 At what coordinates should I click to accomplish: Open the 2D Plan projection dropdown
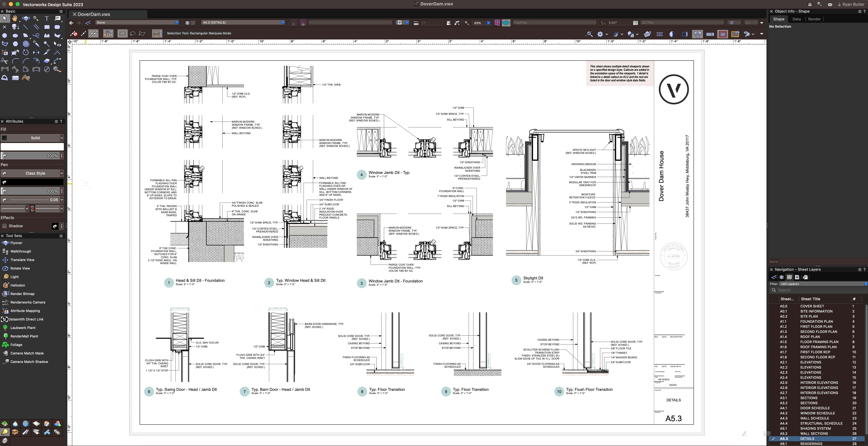tap(682, 23)
